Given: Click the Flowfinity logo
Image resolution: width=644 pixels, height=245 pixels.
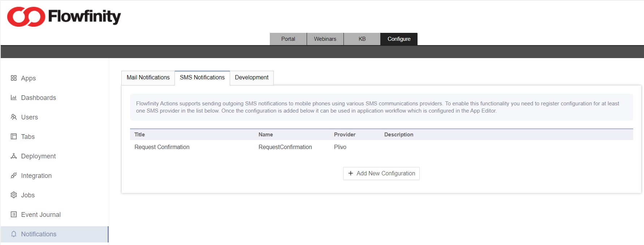Looking at the screenshot, I should click(x=64, y=17).
